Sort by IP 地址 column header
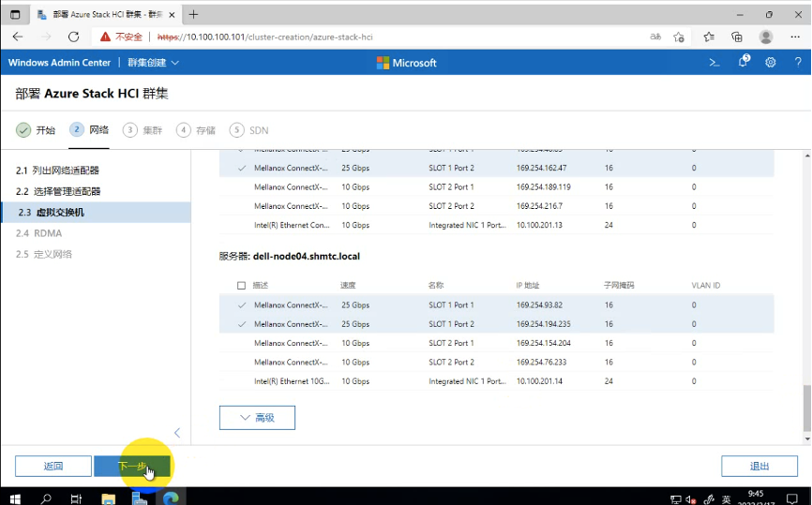This screenshot has height=505, width=812. (528, 285)
